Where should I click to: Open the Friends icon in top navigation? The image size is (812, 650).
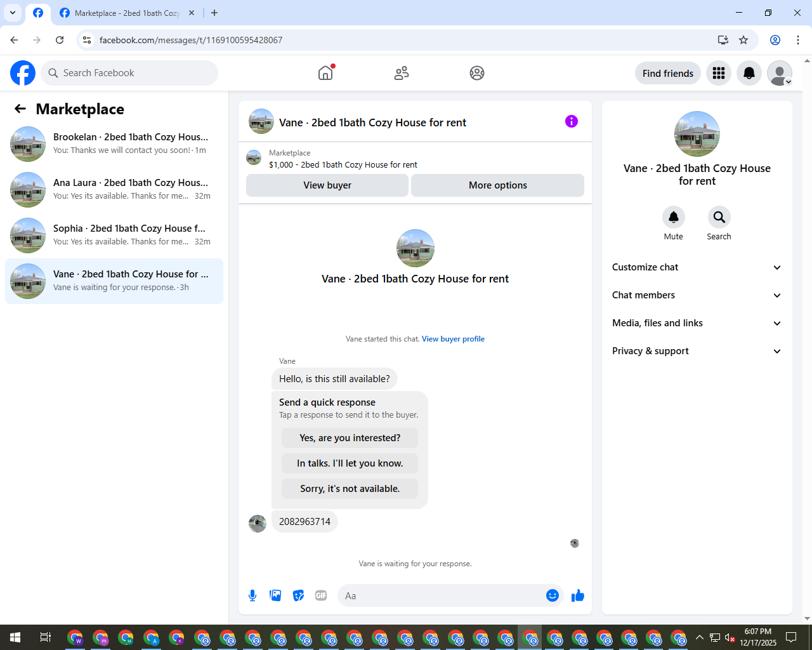click(402, 73)
